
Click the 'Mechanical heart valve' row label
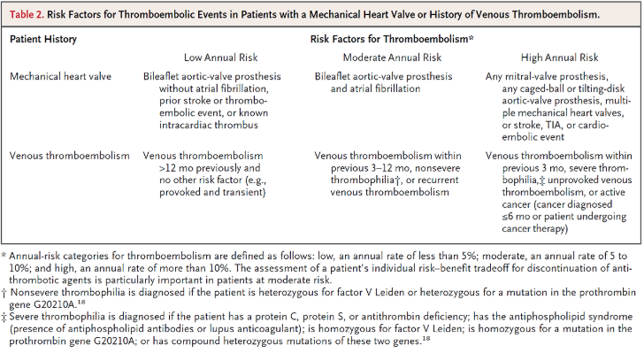(60, 76)
